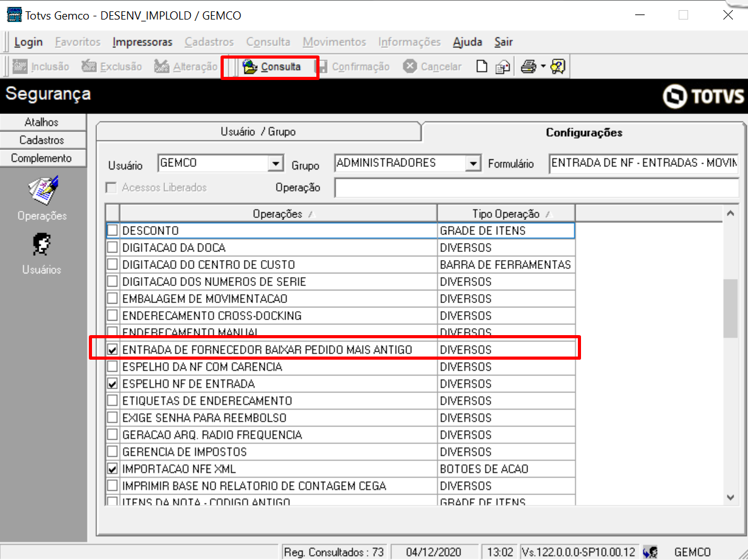Image resolution: width=748 pixels, height=560 pixels.
Task: Select DIGITACAO DOS NUMEROS DE SERIE row
Action: click(x=340, y=282)
